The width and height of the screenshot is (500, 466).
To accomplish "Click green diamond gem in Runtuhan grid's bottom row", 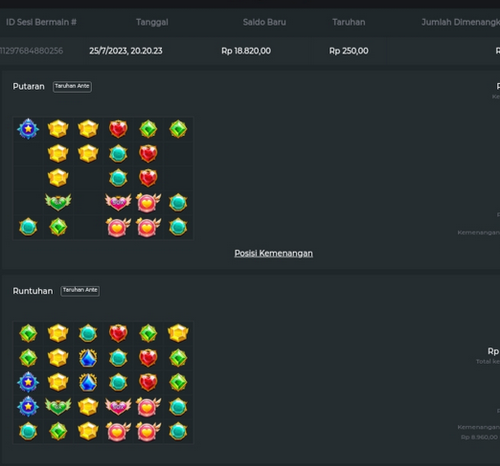I will click(x=58, y=431).
